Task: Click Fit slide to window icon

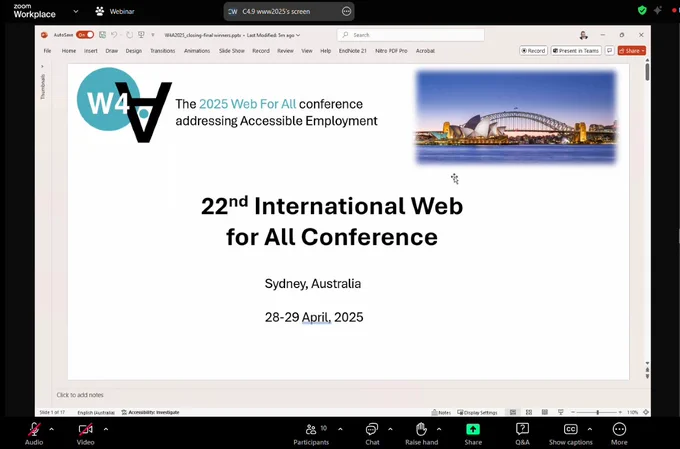Action: point(646,412)
